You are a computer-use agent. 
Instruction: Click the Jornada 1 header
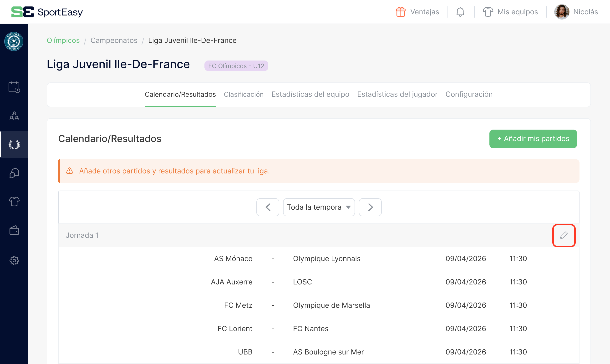(x=82, y=235)
